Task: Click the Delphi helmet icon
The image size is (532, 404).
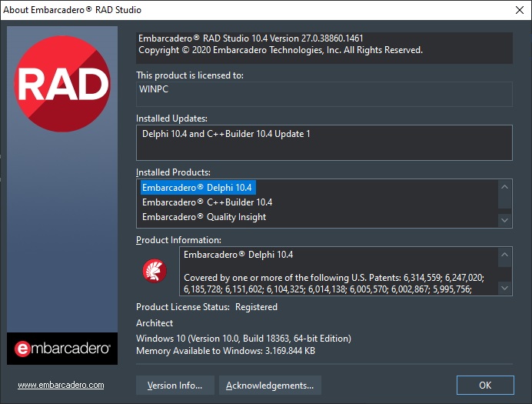Action: 155,271
